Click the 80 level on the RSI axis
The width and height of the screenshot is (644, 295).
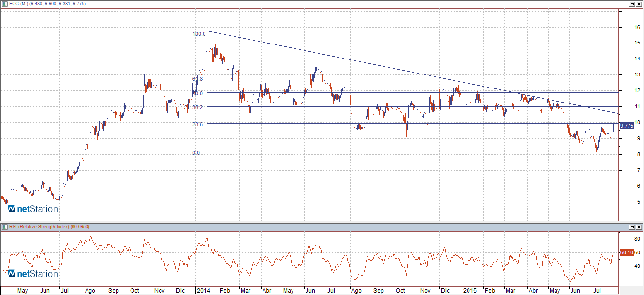(x=636, y=239)
